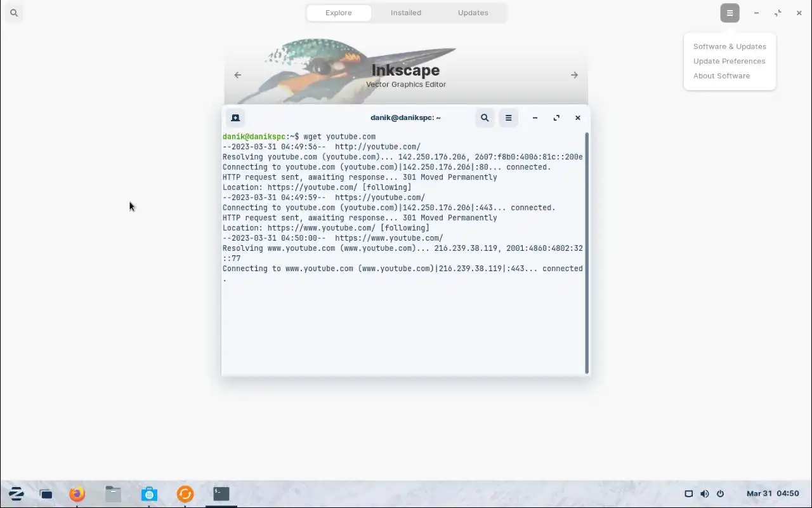Viewport: 812px width, 508px height.
Task: Open About Software menu entry
Action: tap(730, 76)
